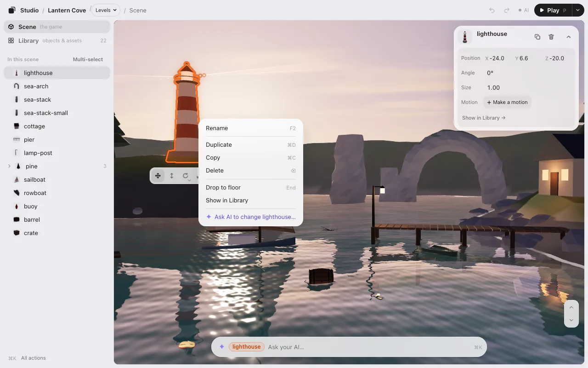Expand the pine group chevron
This screenshot has width=588, height=368.
click(x=9, y=166)
